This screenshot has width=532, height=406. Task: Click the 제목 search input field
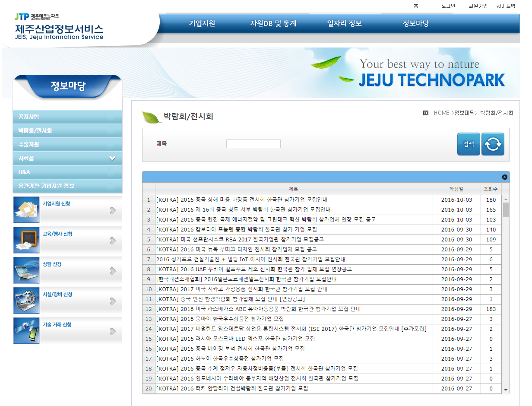tap(253, 144)
